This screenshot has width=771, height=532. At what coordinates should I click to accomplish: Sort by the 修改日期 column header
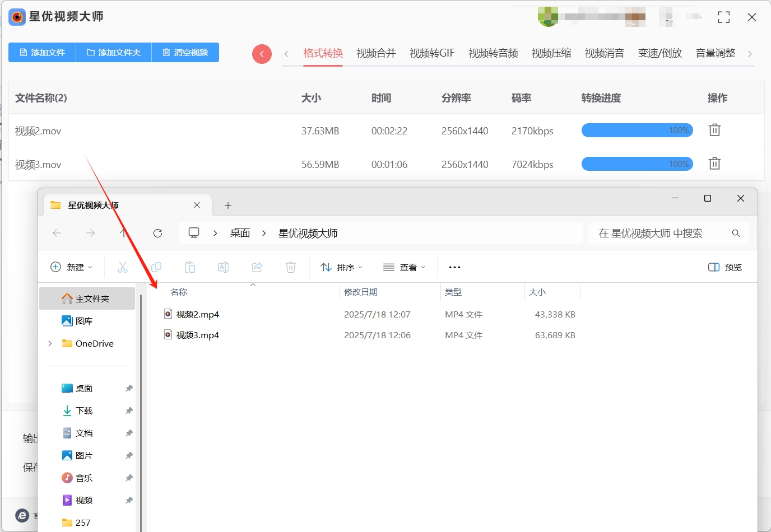361,292
